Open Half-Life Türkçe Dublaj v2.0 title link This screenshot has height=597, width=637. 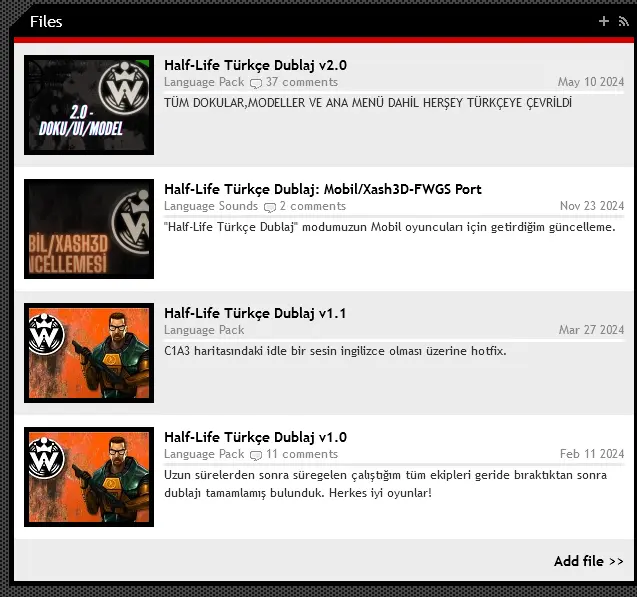256,65
